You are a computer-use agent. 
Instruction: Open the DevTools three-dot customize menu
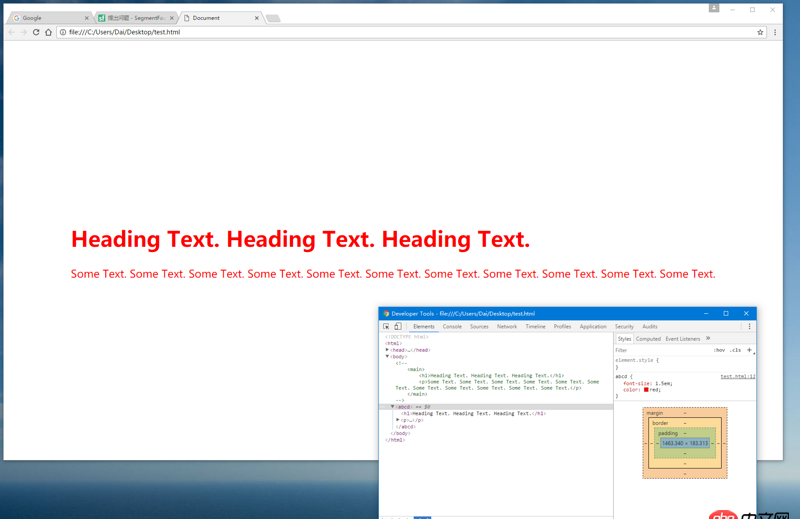pyautogui.click(x=749, y=327)
